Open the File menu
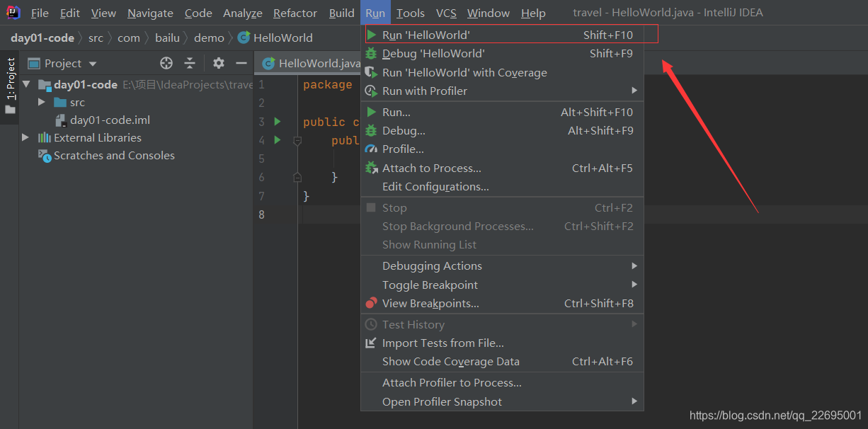The height and width of the screenshot is (429, 868). [x=40, y=13]
